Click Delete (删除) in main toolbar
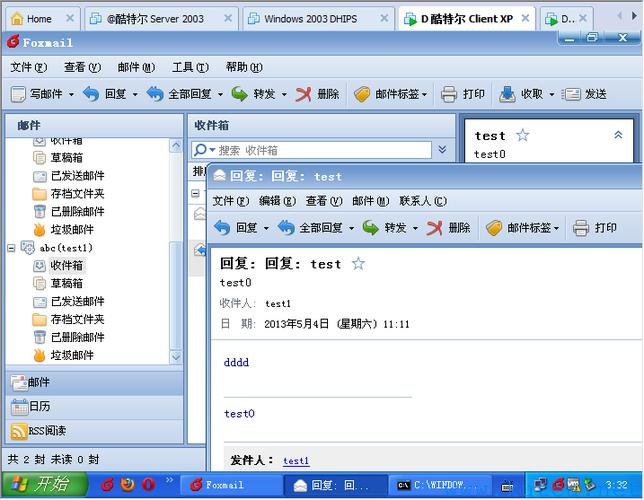Screen dimensions: 644x500 click(317, 94)
